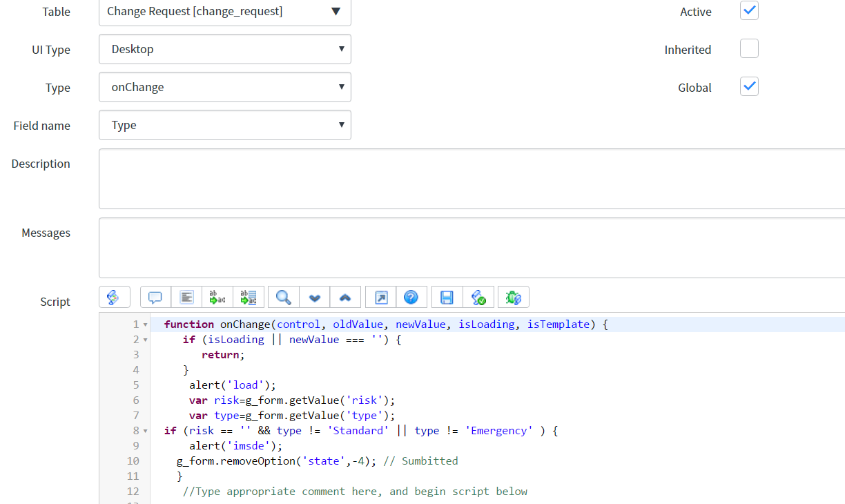
Task: Enable the Inherited checkbox
Action: tap(749, 48)
